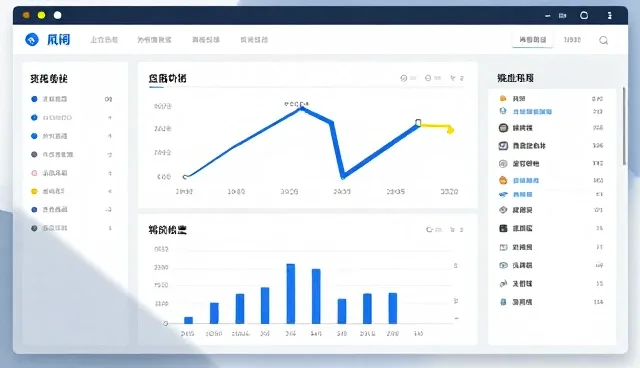The image size is (640, 368).
Task: Select the list row with the yellow dot
Action: click(71, 191)
